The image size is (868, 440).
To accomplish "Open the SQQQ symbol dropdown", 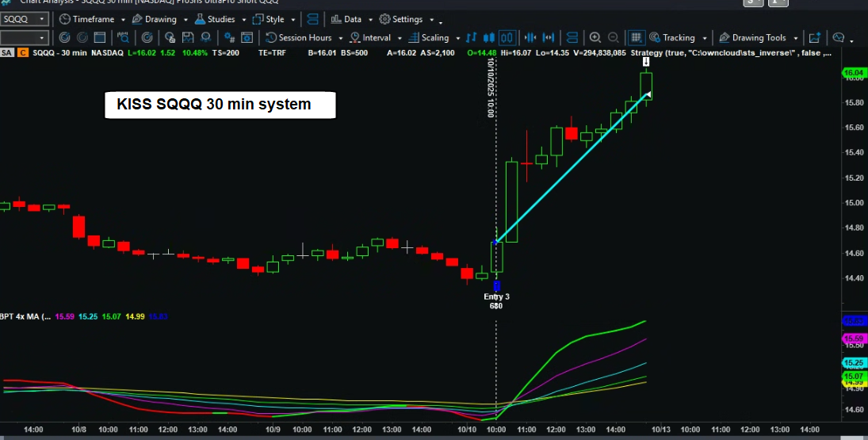I will (42, 18).
